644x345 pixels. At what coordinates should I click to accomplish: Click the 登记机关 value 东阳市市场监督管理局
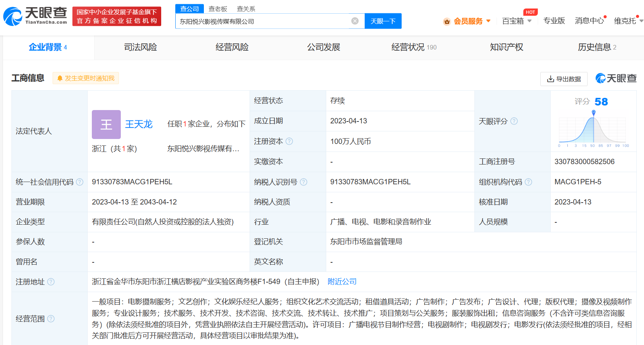(x=366, y=241)
